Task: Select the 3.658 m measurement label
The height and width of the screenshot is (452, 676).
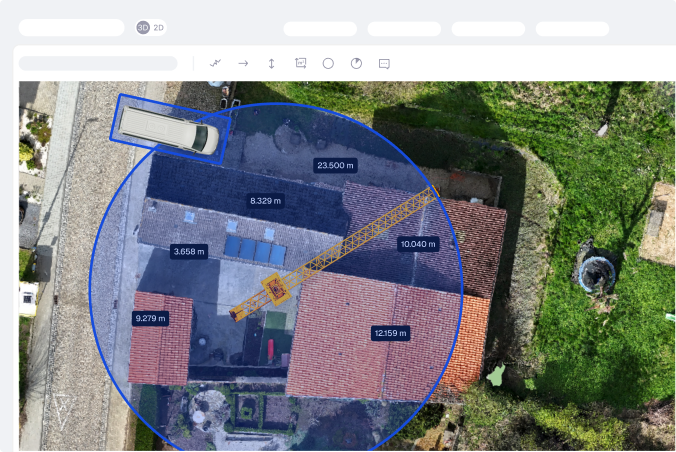Action: tap(189, 252)
